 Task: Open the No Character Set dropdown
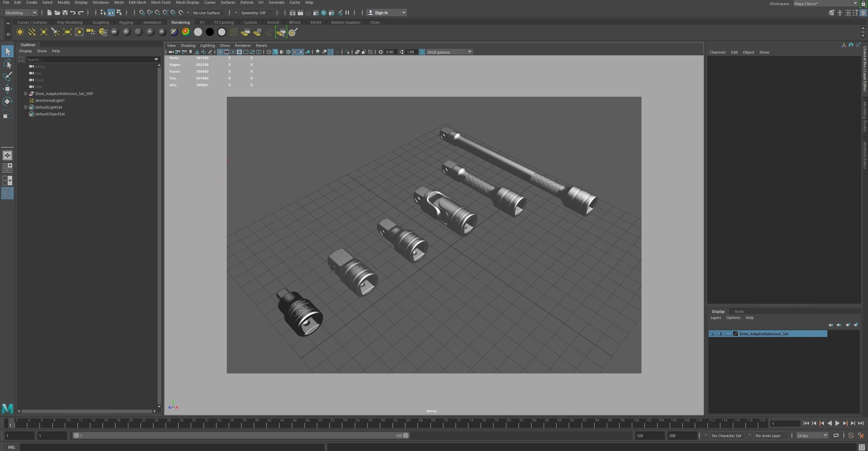727,436
